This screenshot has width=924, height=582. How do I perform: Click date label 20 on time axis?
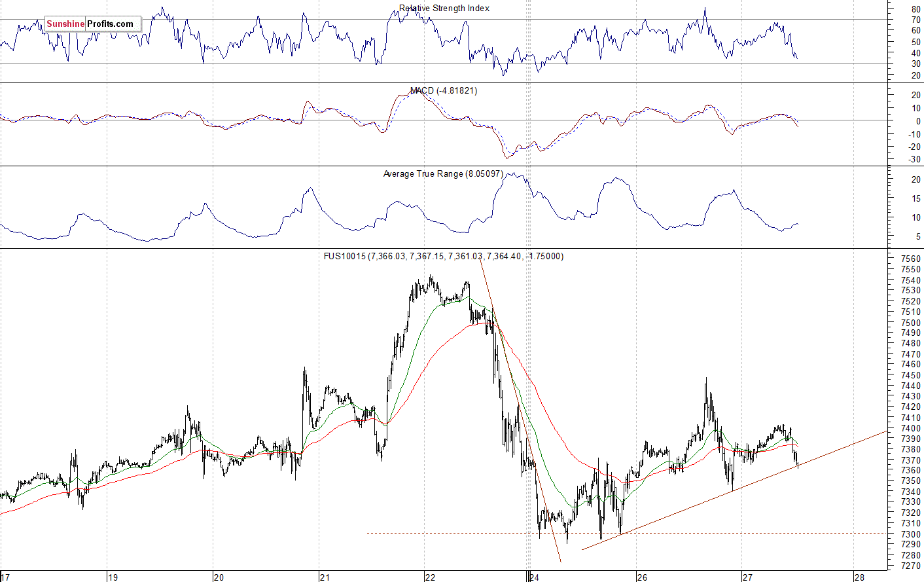tap(219, 577)
